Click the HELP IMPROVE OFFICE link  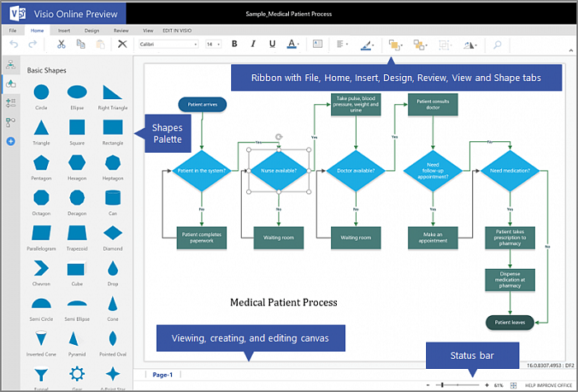[x=547, y=385]
